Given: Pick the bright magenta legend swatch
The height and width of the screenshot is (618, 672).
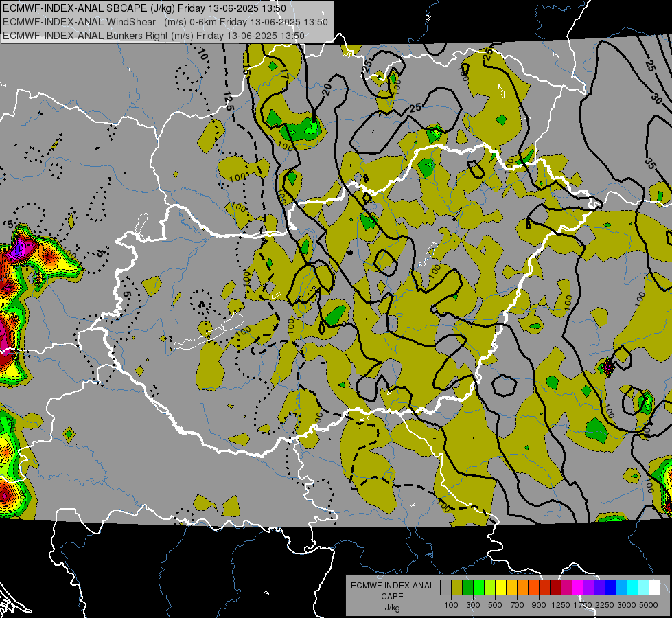Looking at the screenshot, I should point(578,588).
